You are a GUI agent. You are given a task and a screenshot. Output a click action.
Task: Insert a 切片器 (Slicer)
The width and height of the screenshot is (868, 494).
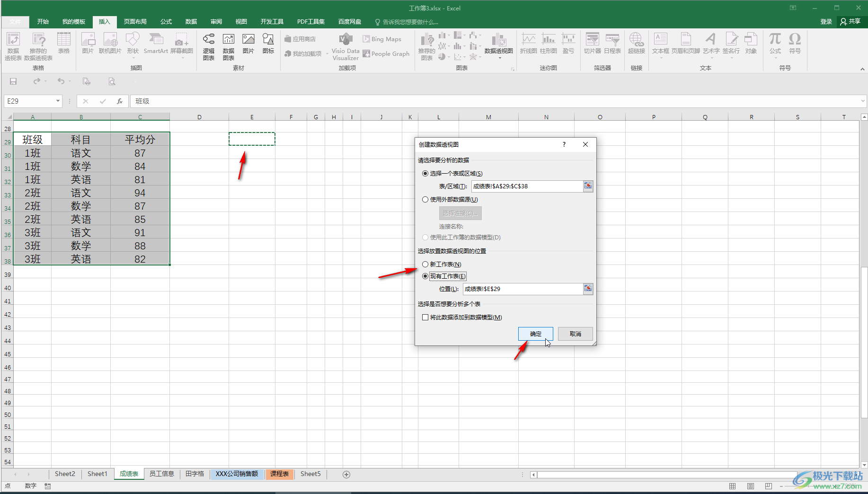click(x=593, y=43)
